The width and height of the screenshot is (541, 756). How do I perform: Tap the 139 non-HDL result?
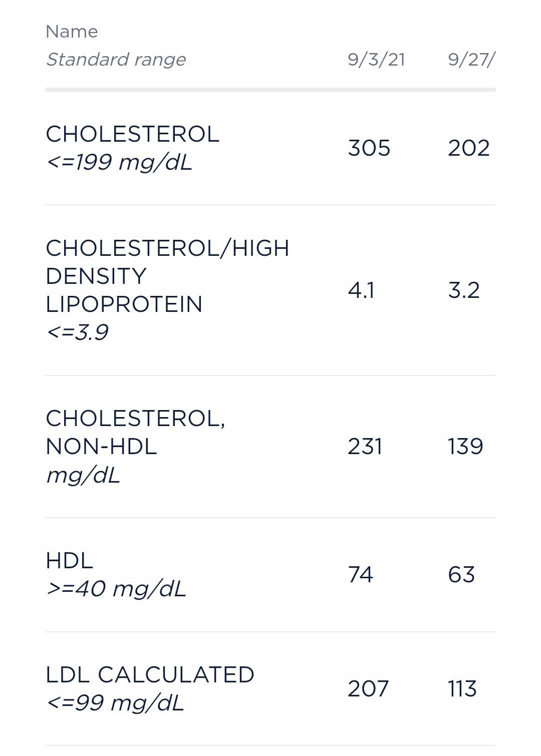[x=465, y=446]
